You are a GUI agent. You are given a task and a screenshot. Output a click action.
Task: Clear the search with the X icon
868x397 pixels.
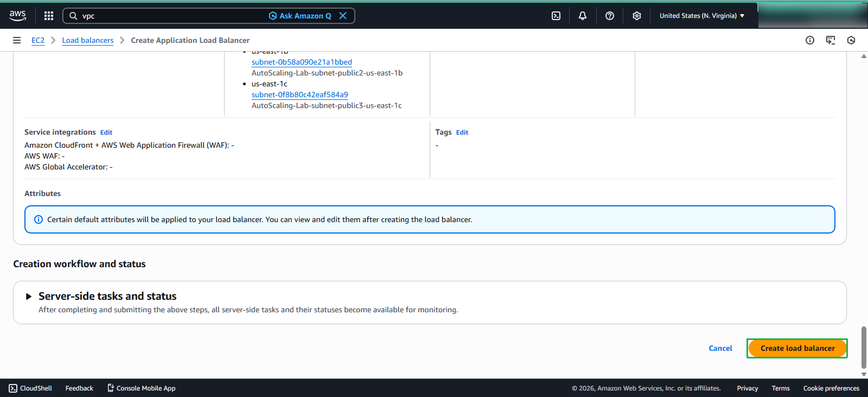[343, 16]
